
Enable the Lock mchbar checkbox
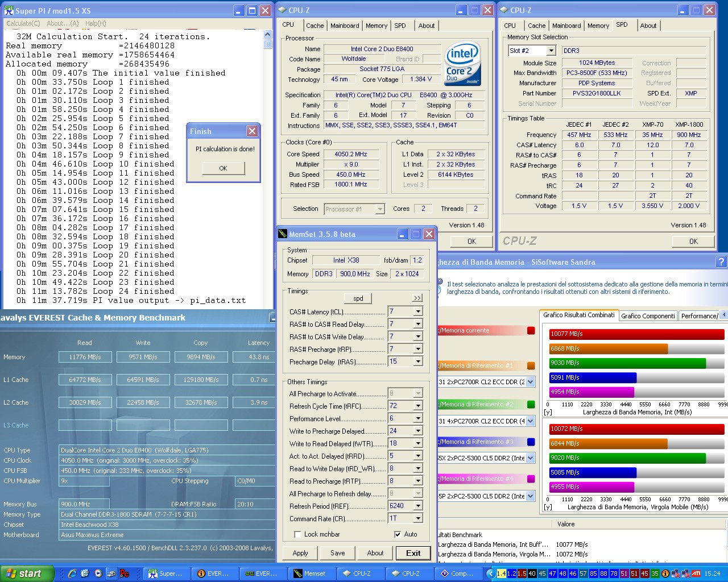[x=297, y=534]
